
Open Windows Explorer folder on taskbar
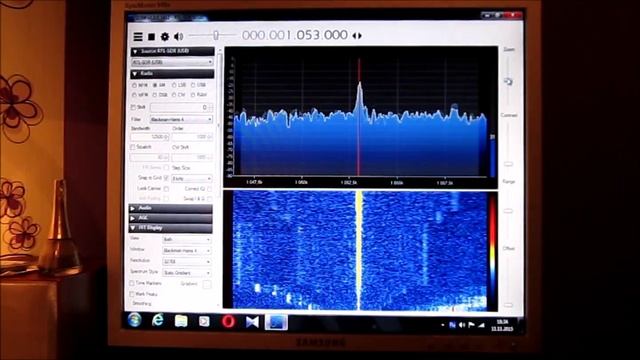click(x=181, y=321)
